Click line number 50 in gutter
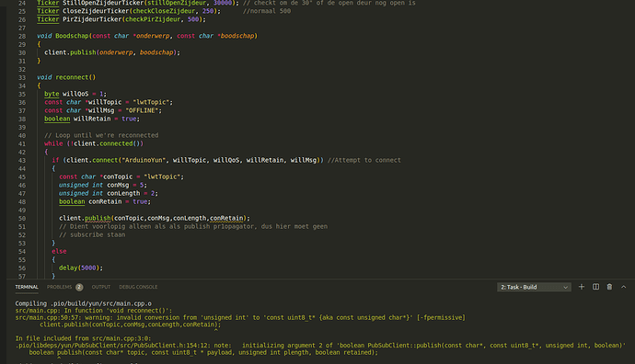This screenshot has width=635, height=364. [x=22, y=219]
